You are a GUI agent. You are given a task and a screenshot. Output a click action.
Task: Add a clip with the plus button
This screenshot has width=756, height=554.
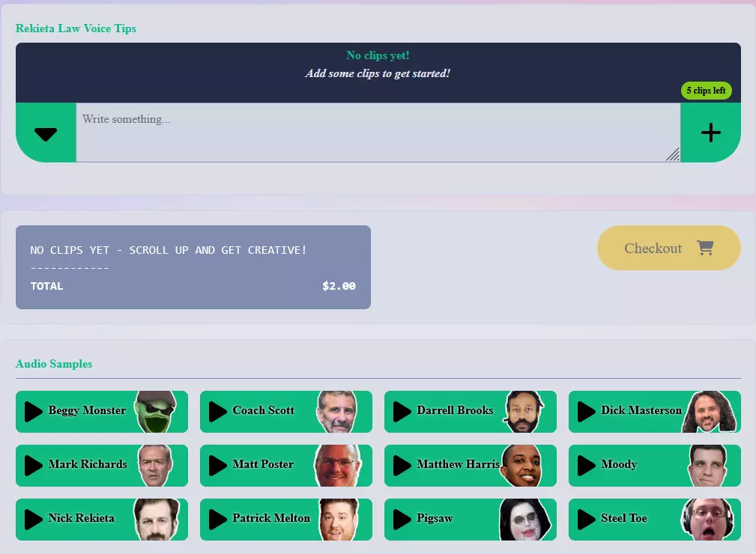(x=711, y=133)
